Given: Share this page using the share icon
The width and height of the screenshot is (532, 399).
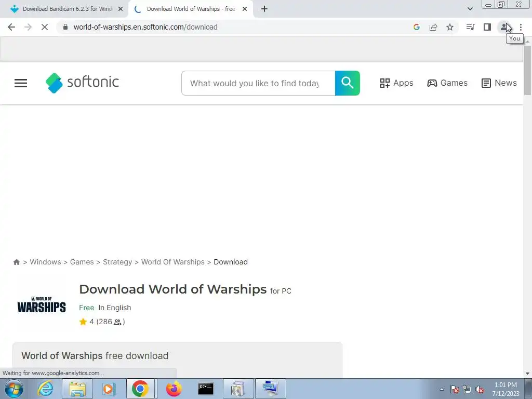Looking at the screenshot, I should [433, 27].
